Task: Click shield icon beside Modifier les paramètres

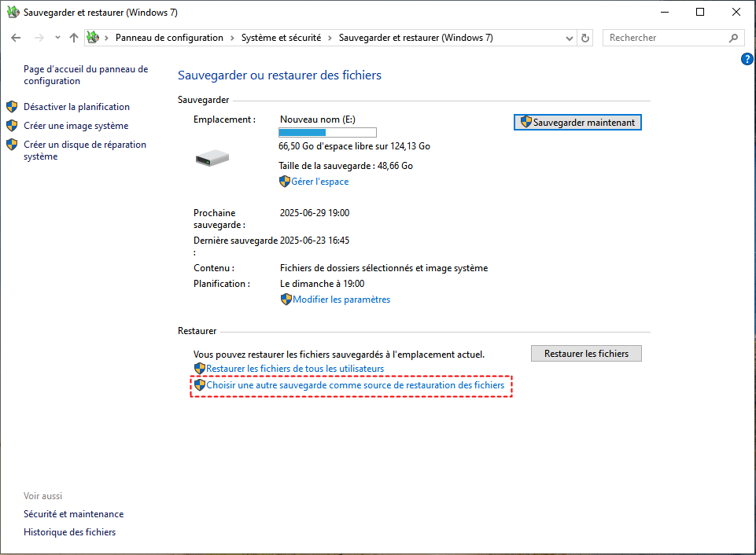Action: click(286, 300)
